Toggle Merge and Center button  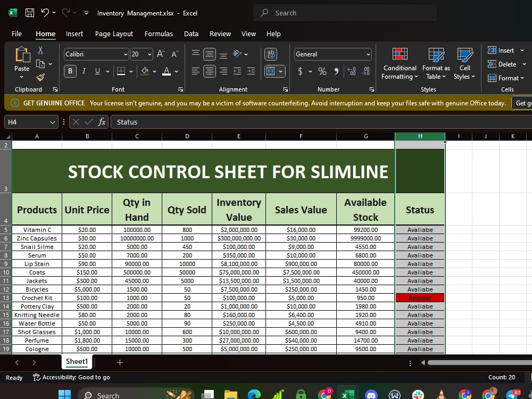[271, 71]
